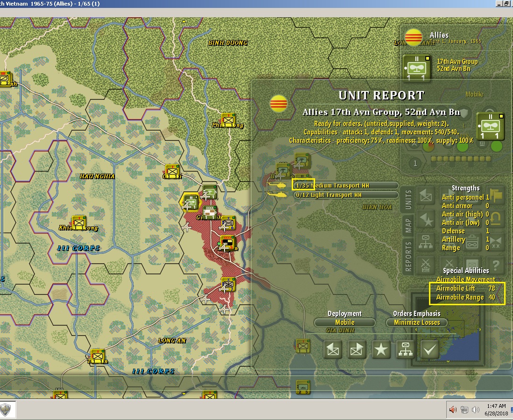Open help with the question mark icon

tap(496, 266)
